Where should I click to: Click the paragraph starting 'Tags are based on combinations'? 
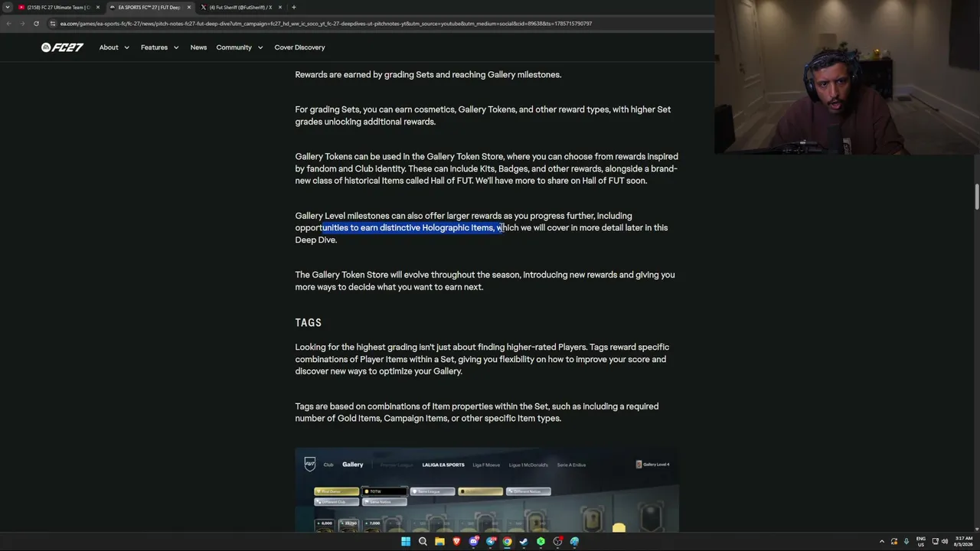pos(477,412)
